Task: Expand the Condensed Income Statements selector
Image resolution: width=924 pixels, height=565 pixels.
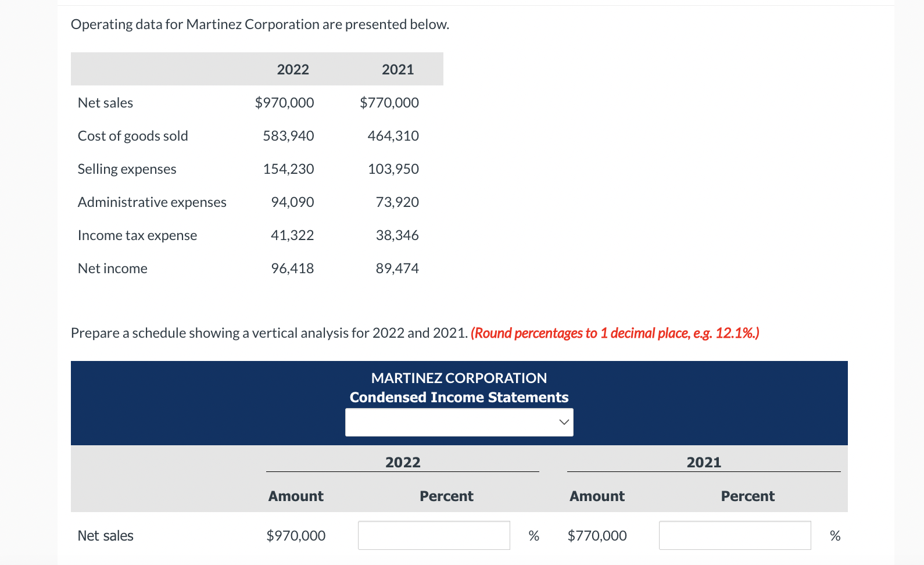Action: pyautogui.click(x=459, y=422)
